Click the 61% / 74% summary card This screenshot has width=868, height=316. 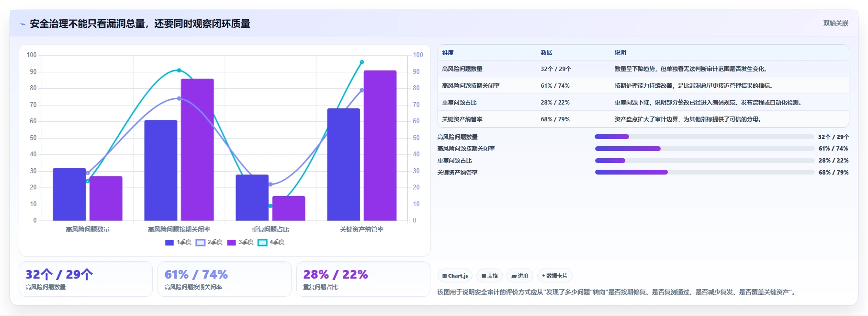225,279
